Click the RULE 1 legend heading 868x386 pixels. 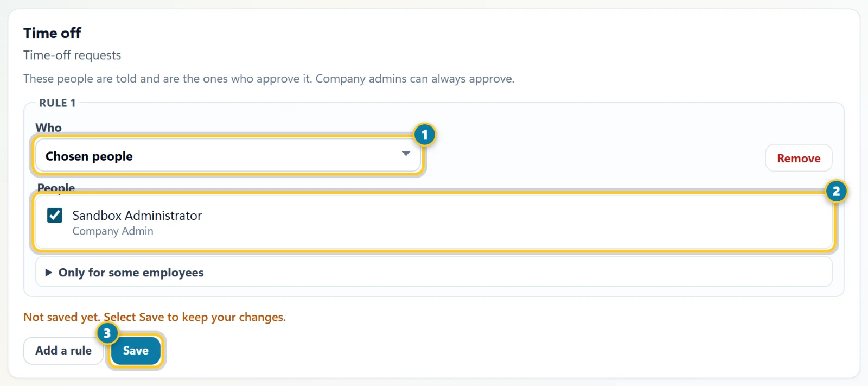pyautogui.click(x=58, y=103)
